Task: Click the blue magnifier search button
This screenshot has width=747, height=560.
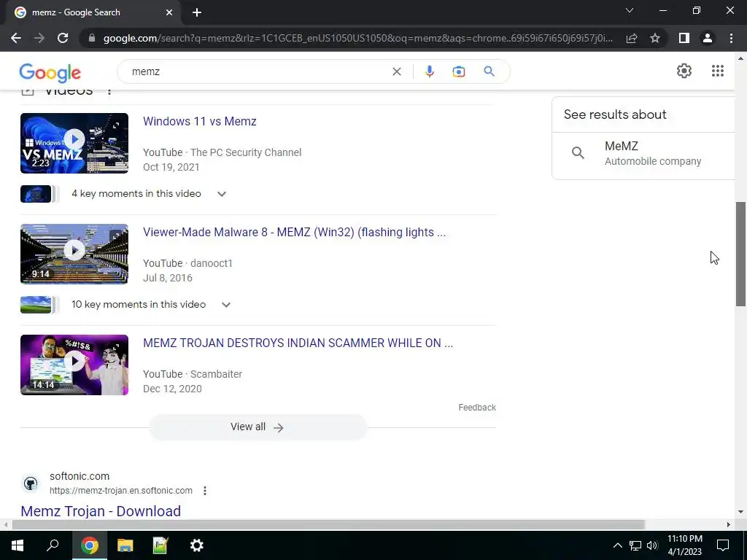Action: point(489,71)
